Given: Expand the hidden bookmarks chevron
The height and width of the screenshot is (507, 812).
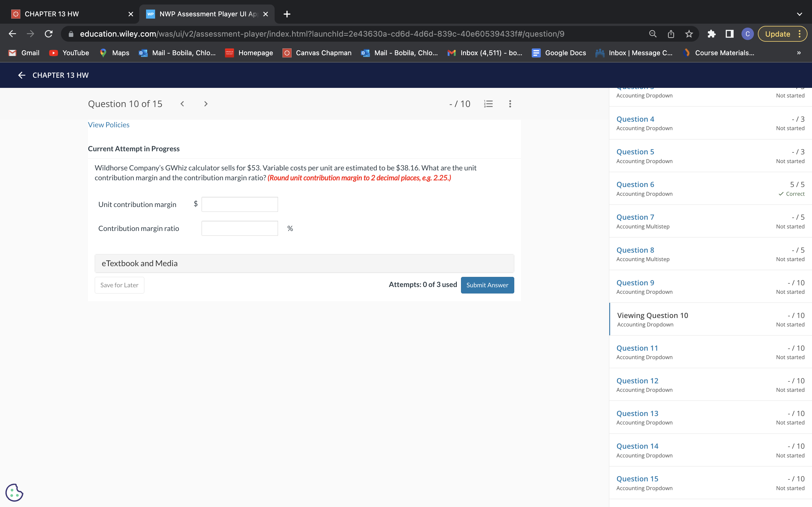Looking at the screenshot, I should pos(798,53).
